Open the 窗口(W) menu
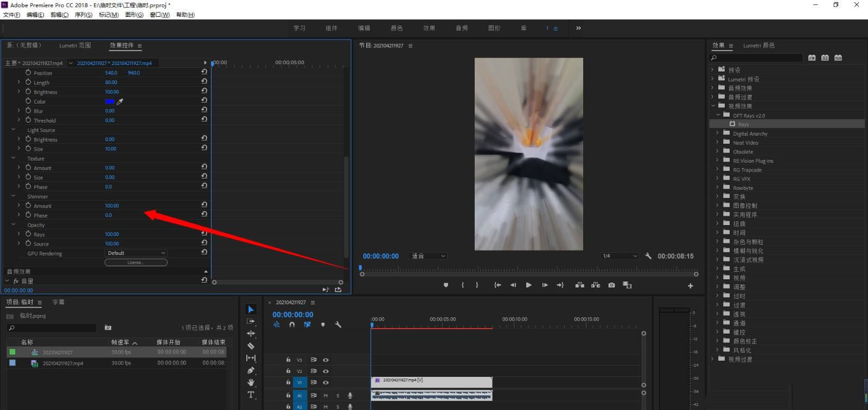Screen dimensions: 868x410 (159, 15)
